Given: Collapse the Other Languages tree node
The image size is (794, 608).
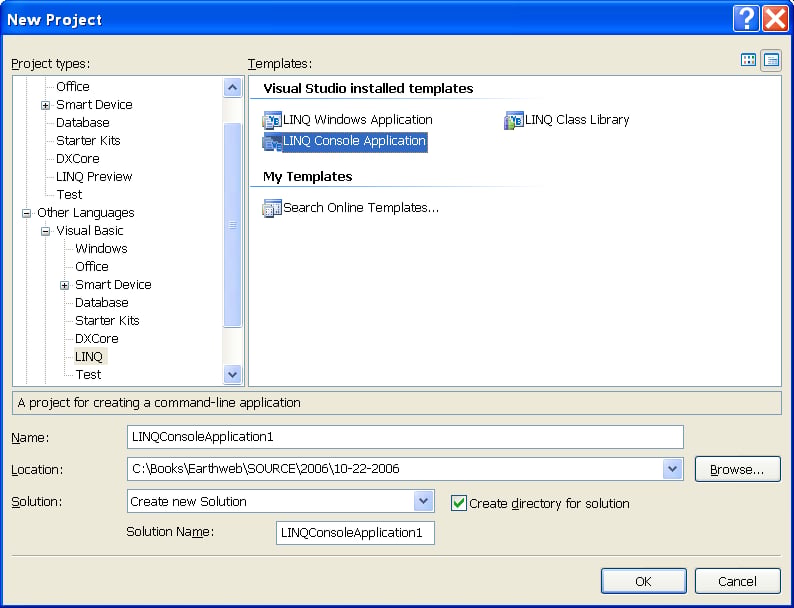Looking at the screenshot, I should tap(26, 213).
